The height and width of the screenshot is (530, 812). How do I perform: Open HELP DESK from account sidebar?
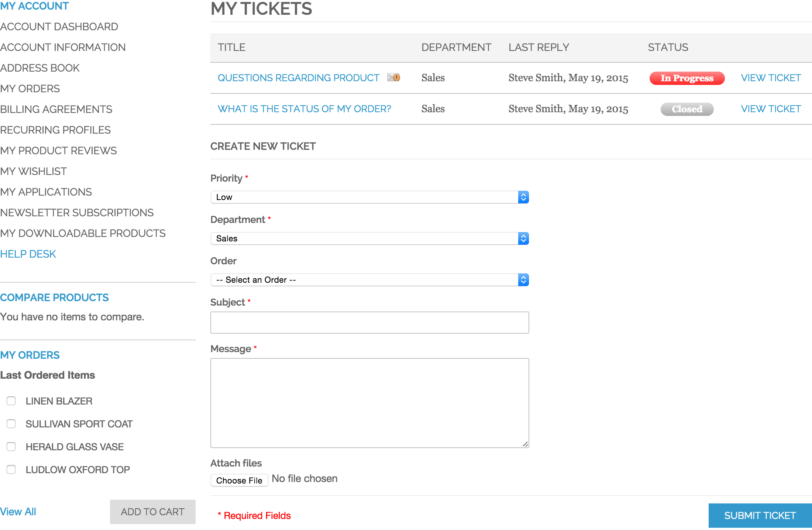point(28,254)
